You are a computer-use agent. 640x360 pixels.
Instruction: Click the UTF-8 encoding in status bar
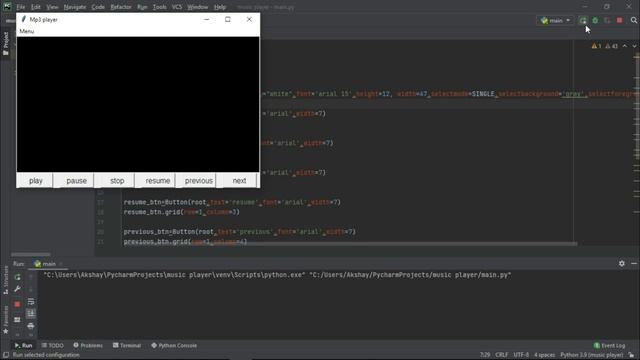point(521,355)
